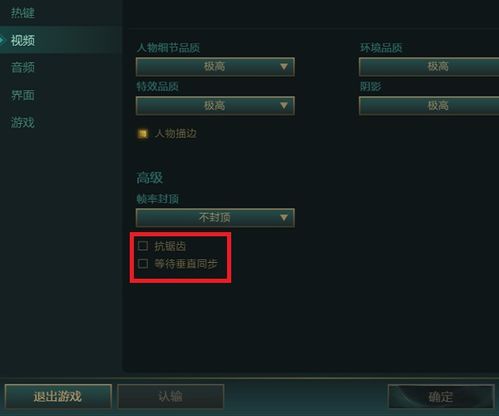499x416 pixels.
Task: Disable the 人物描边 checkbox
Action: (x=143, y=134)
